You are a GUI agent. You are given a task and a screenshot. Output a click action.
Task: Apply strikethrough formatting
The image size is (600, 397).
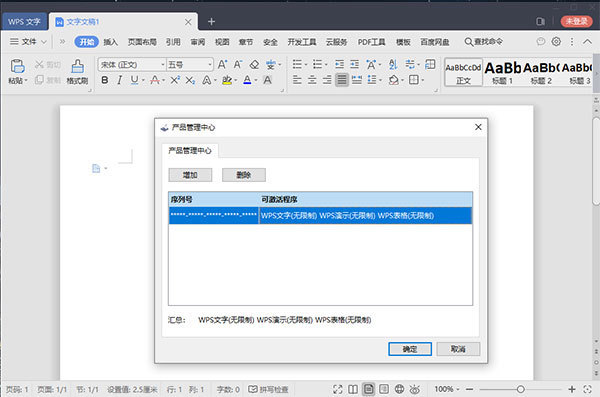[x=155, y=80]
